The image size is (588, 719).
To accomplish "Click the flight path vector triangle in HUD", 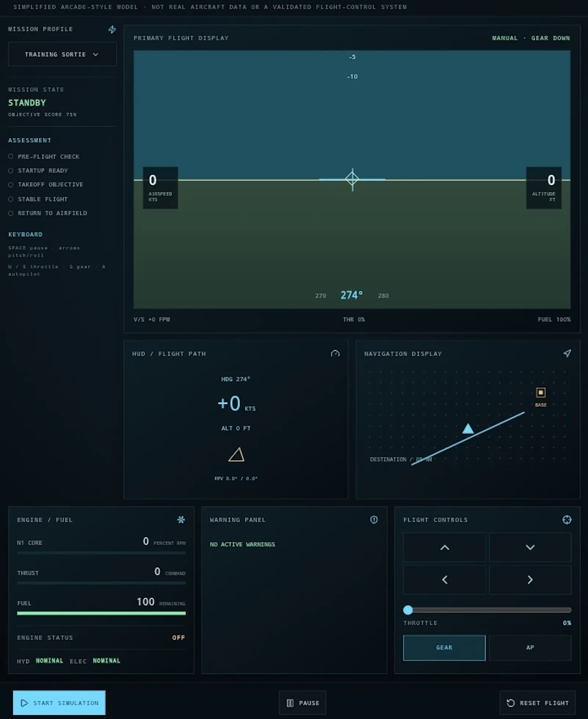I will (x=236, y=455).
